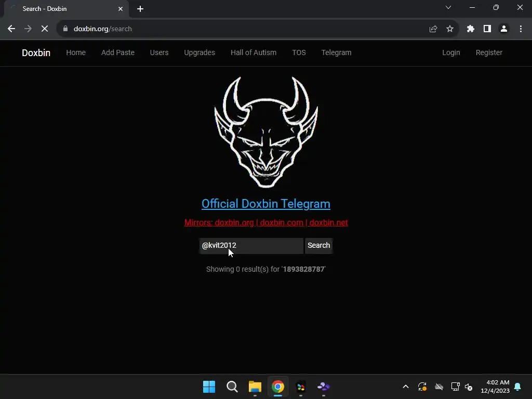Open the purple app taskbar icon

[323, 387]
